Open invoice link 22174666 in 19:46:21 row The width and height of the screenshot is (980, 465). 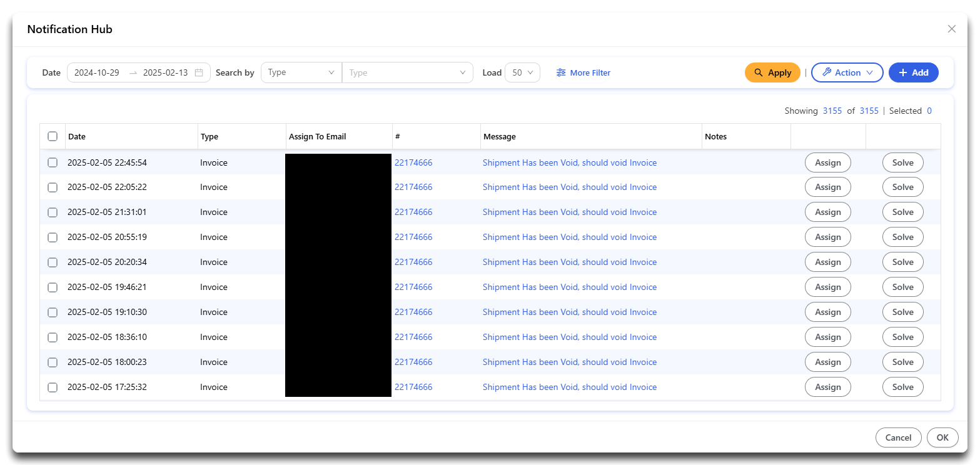413,287
